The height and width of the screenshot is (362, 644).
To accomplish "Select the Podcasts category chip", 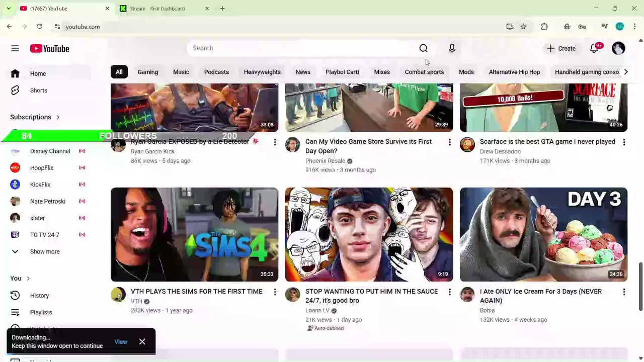I will 216,72.
